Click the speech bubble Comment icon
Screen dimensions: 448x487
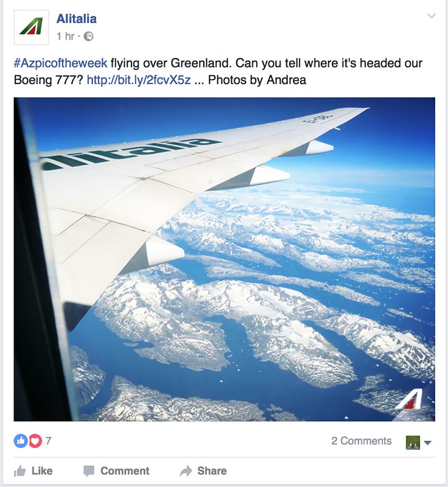[x=89, y=471]
